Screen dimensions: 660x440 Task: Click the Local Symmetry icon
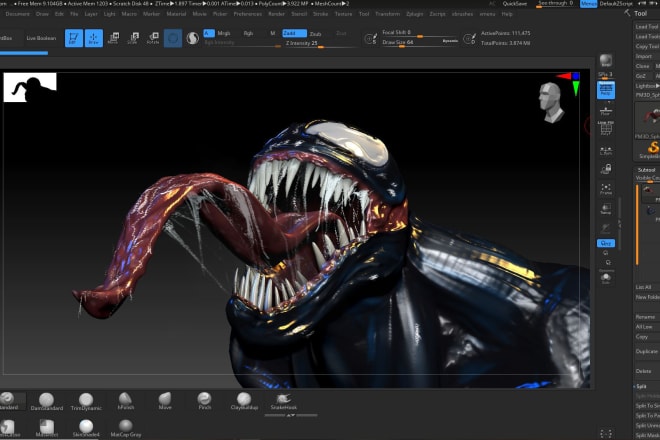[x=606, y=151]
